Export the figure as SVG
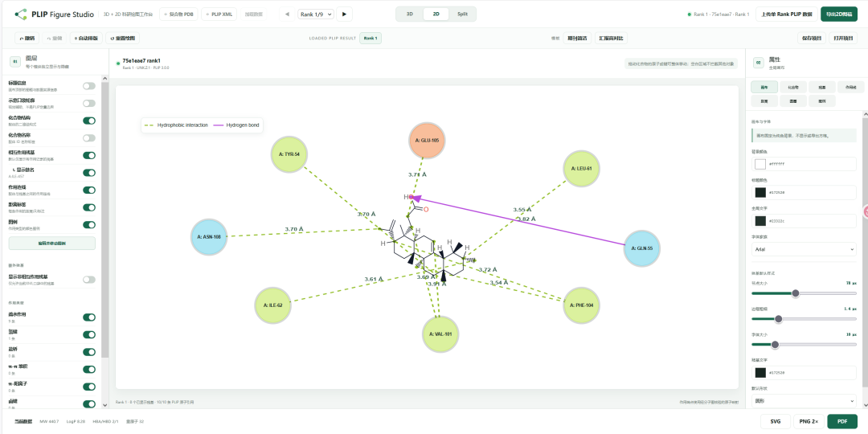Viewport: 868px width, 434px height. (776, 421)
